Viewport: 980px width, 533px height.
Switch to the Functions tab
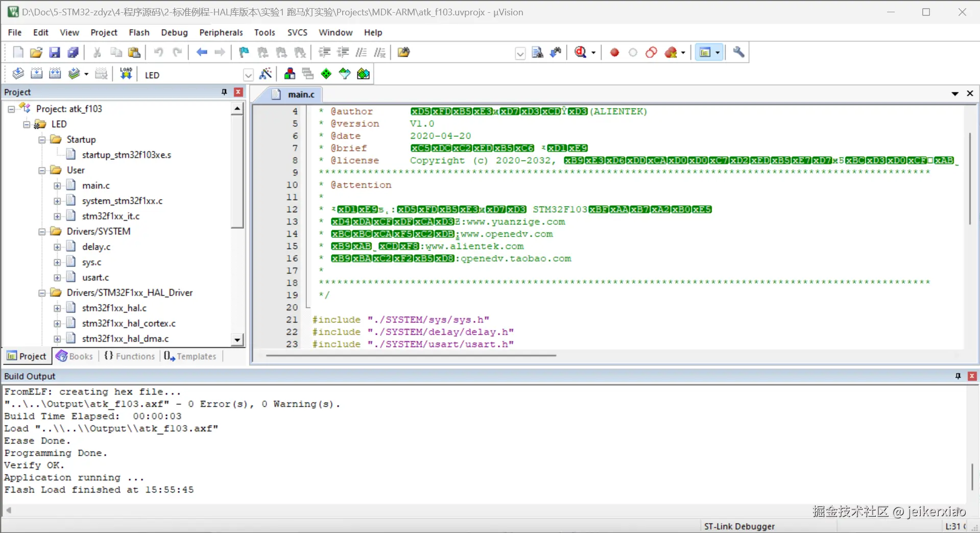point(130,356)
